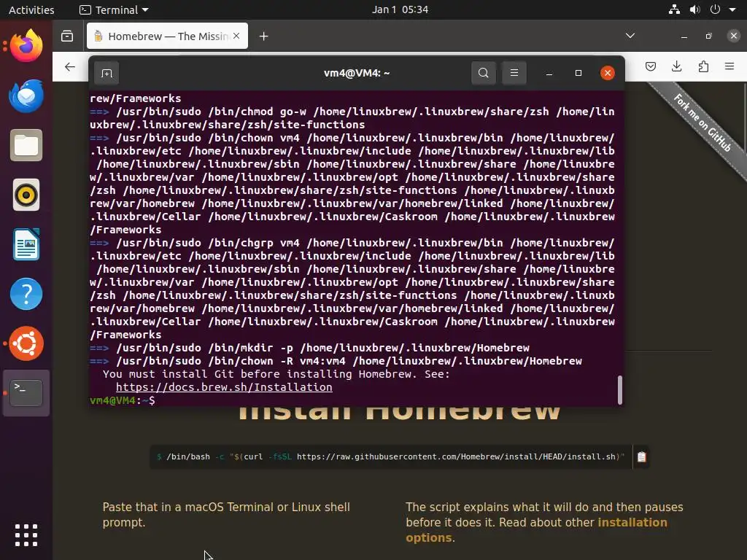Minimize the terminal window
Screen dimensions: 747x560
549,73
